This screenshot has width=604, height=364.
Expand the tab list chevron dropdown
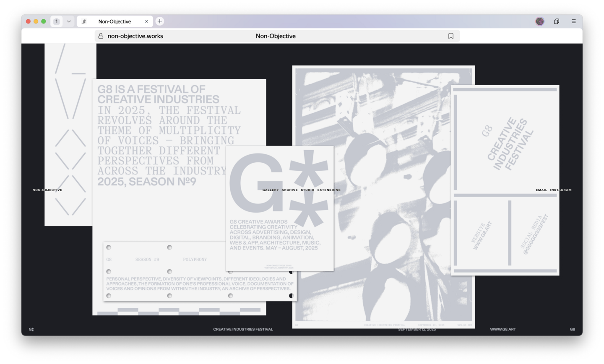click(69, 21)
